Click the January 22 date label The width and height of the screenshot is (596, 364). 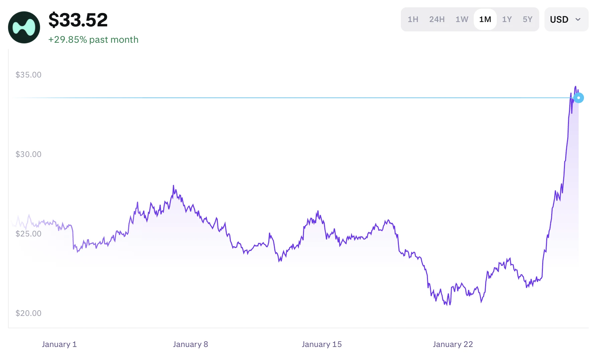453,344
